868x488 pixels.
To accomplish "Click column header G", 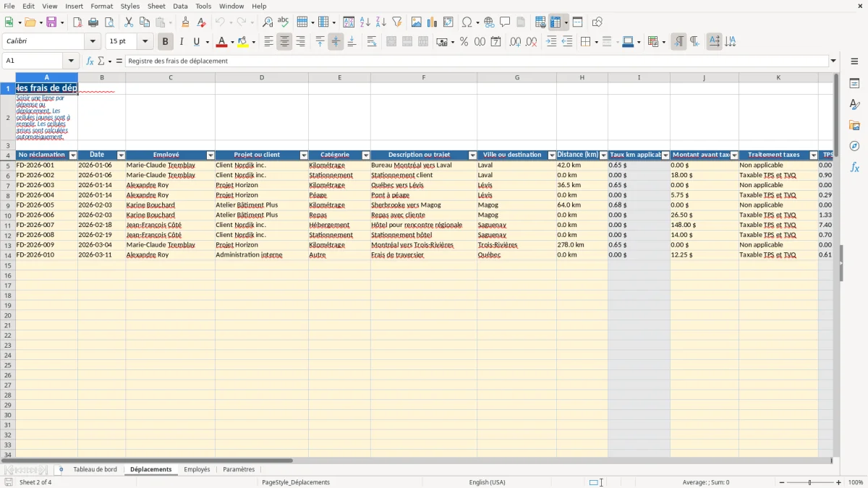I will (x=517, y=77).
